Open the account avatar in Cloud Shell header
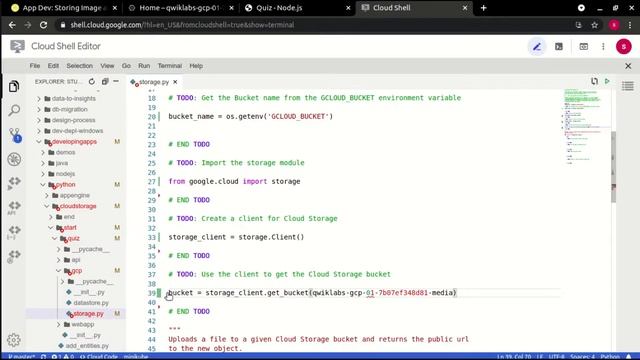640x360 pixels. [x=624, y=47]
